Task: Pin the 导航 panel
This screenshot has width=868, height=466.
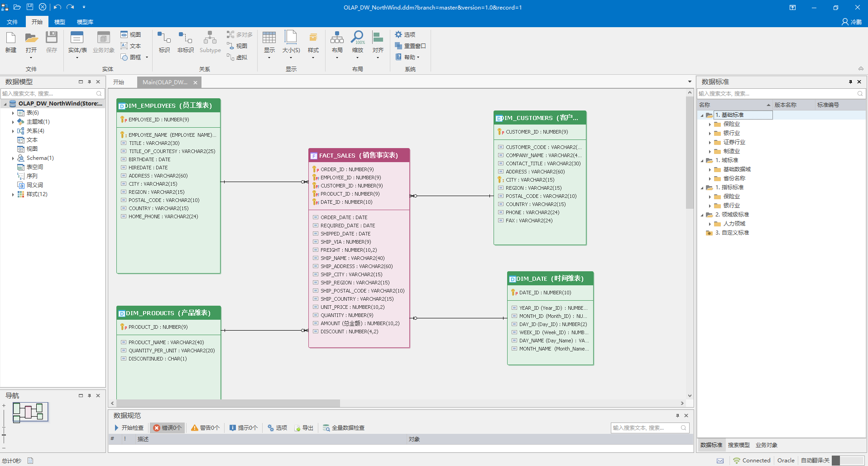Action: point(89,396)
